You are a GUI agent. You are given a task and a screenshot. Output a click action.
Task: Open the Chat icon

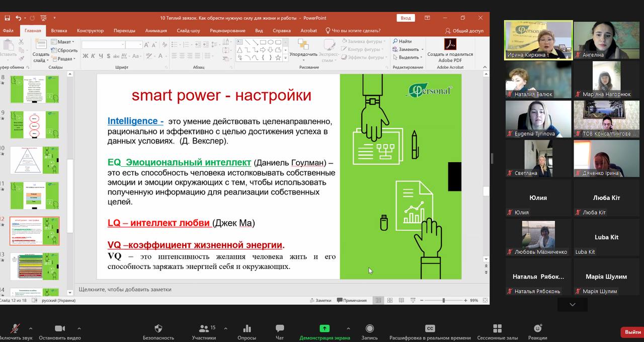(280, 329)
